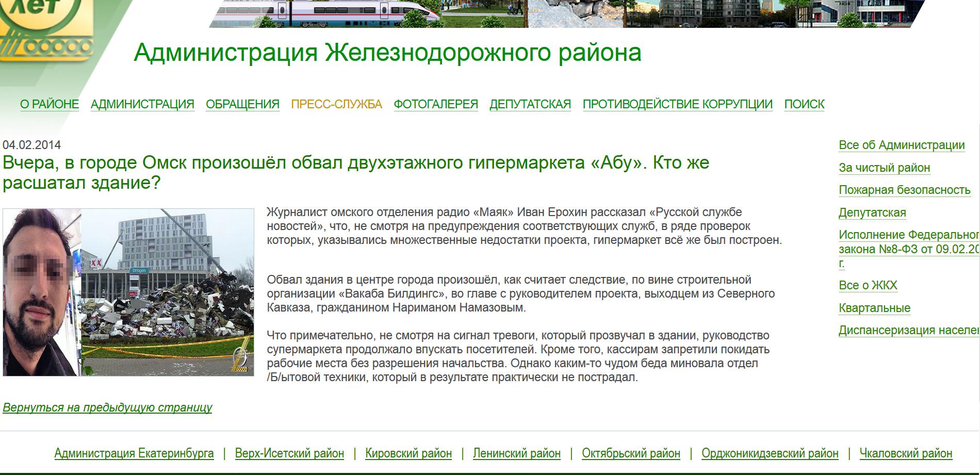Open 'Верх-Исетский район' footer link
This screenshot has height=475, width=980.
point(289,453)
